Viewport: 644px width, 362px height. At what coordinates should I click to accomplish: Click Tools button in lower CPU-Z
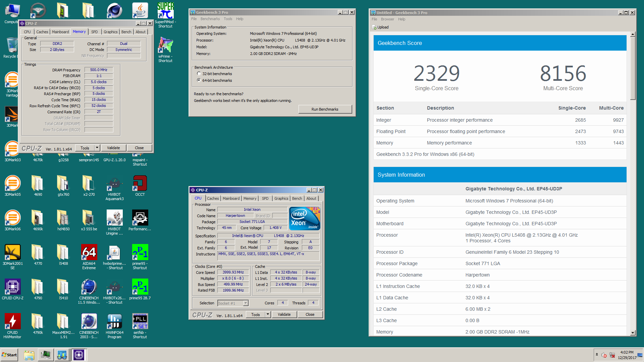coord(256,314)
